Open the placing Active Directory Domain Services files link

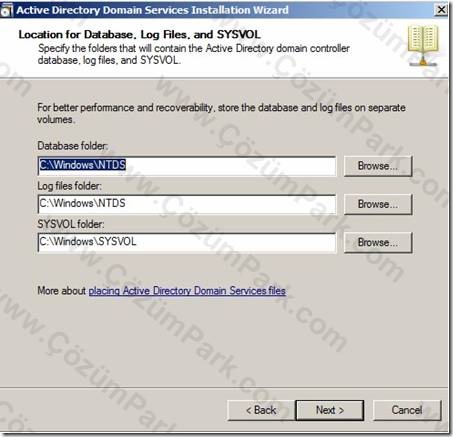[187, 291]
